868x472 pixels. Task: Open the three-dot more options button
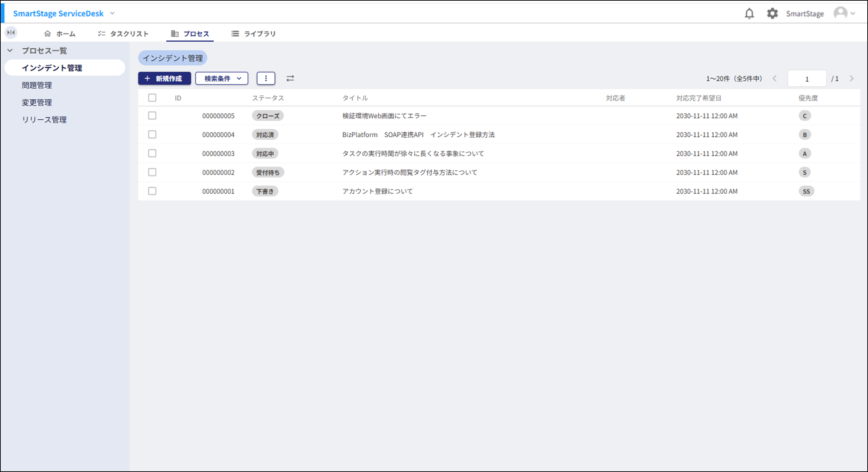pyautogui.click(x=266, y=79)
